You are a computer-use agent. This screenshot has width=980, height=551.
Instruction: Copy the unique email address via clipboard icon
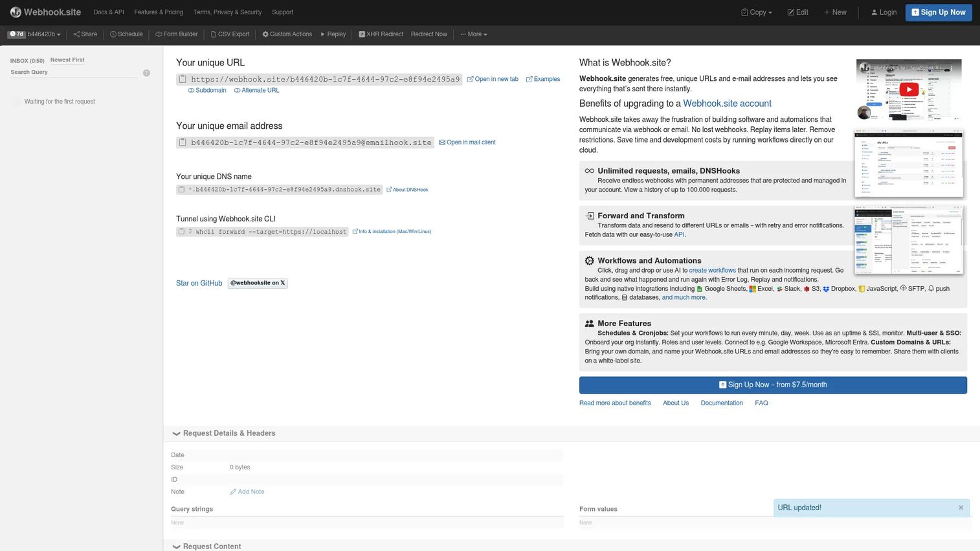tap(183, 142)
